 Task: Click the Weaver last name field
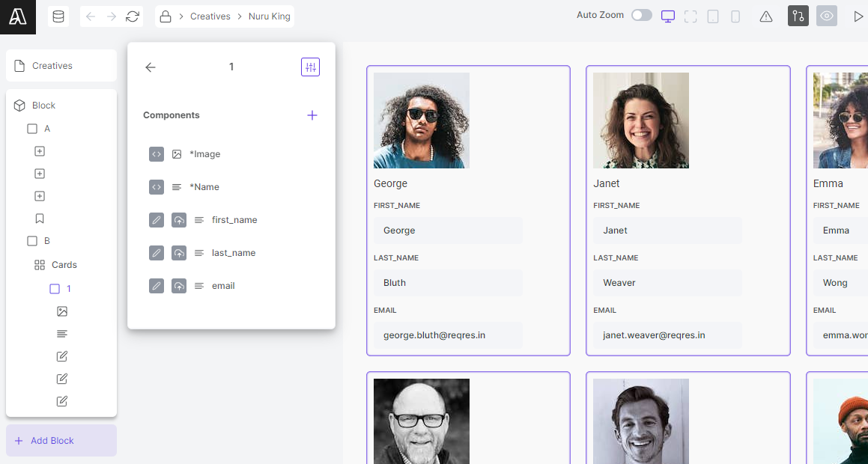pos(667,283)
